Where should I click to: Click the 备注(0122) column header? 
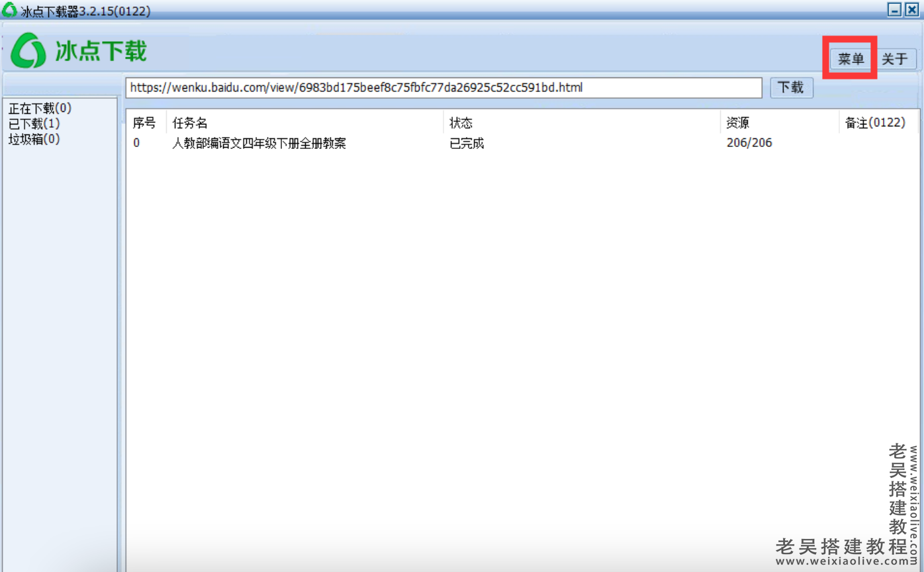tap(875, 123)
